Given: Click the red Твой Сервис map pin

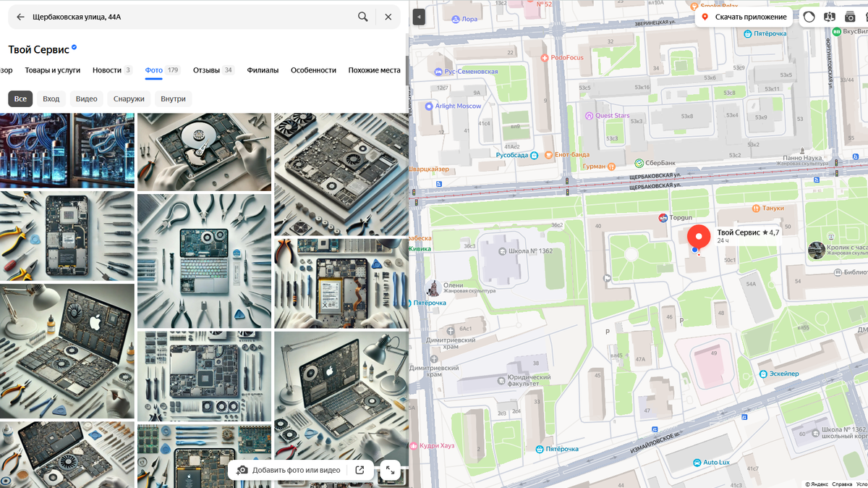Looking at the screenshot, I should (x=698, y=238).
